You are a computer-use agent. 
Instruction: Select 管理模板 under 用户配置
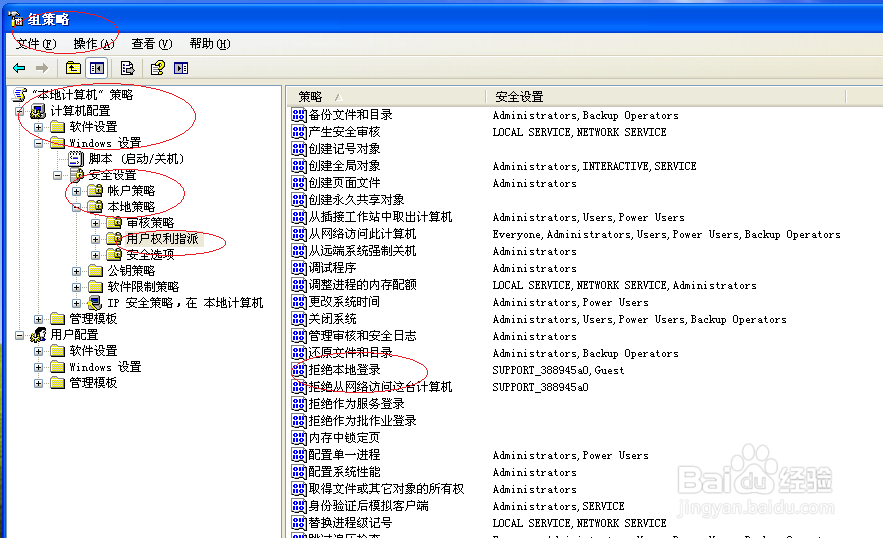[93, 383]
